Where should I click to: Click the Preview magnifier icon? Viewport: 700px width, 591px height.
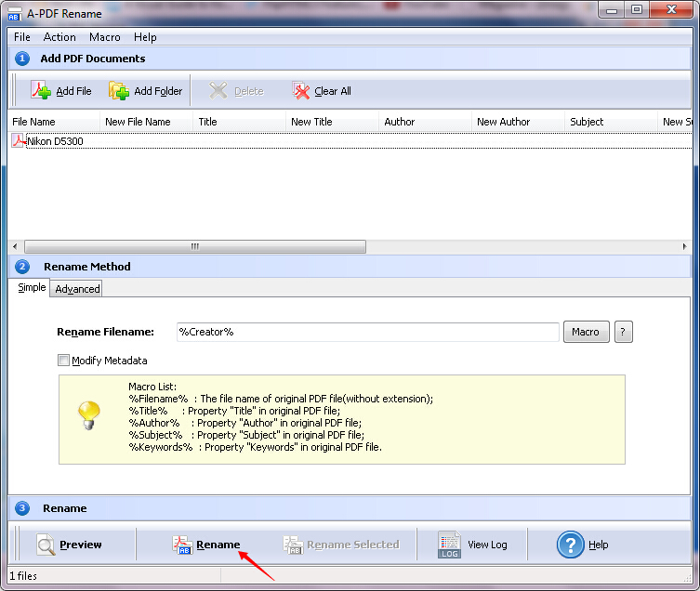46,545
